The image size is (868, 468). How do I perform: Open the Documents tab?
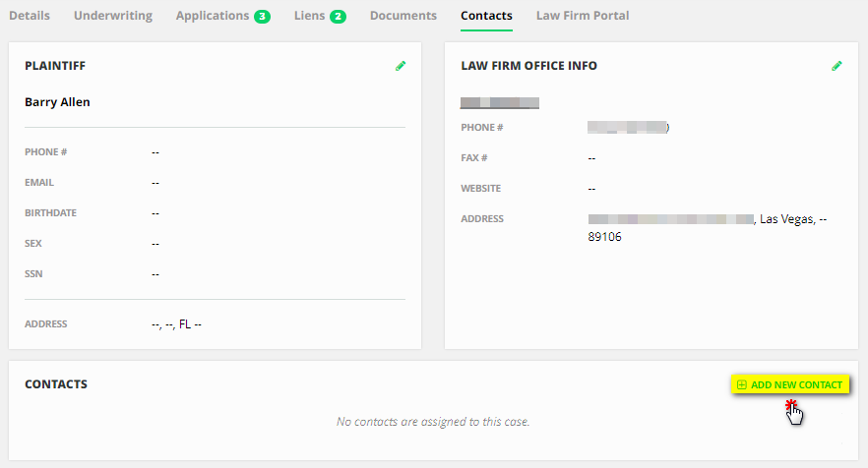[x=403, y=16]
